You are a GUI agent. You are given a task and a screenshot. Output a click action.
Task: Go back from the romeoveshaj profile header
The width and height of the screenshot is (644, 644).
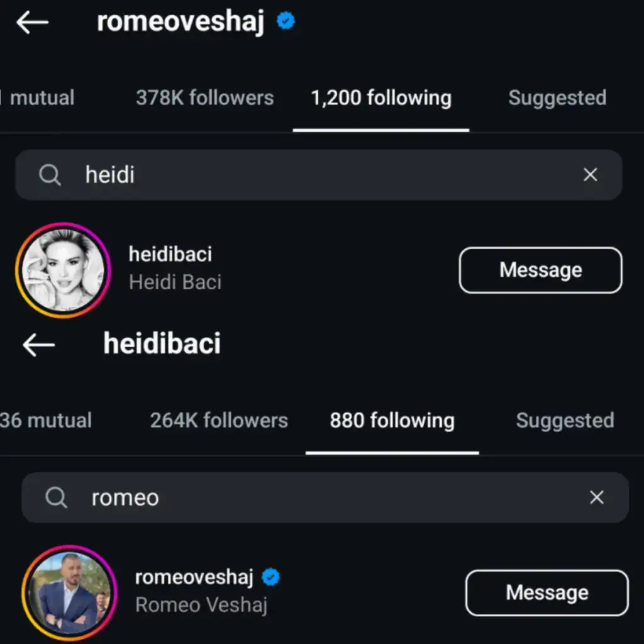[32, 23]
